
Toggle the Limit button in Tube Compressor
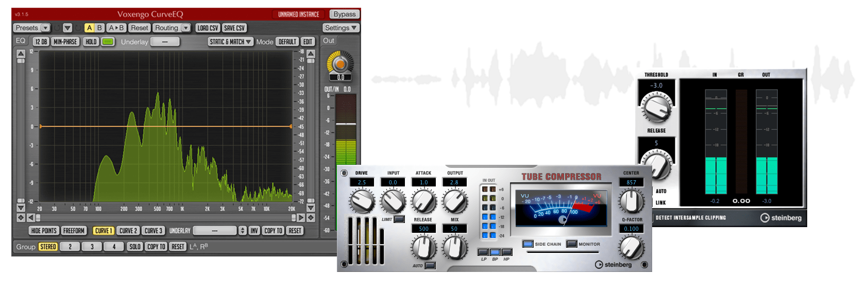[399, 219]
